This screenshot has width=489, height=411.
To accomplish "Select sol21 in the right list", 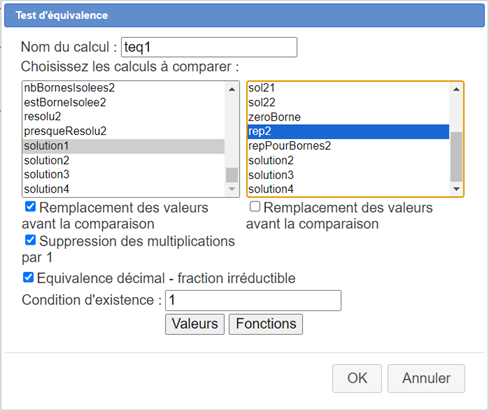I will (x=348, y=88).
